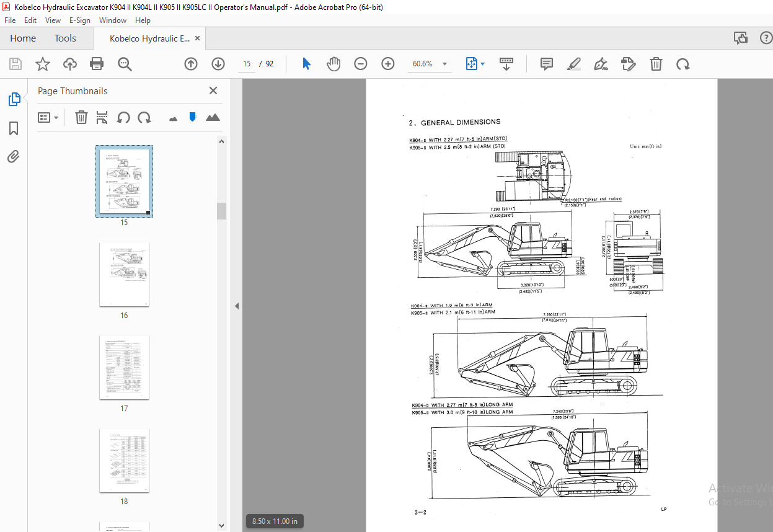Click the page number field showing 15

(x=246, y=64)
